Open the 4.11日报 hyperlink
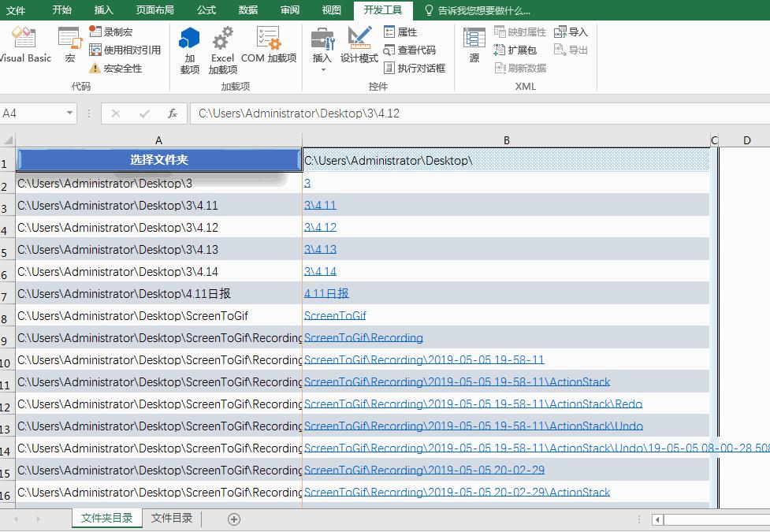 pos(326,293)
